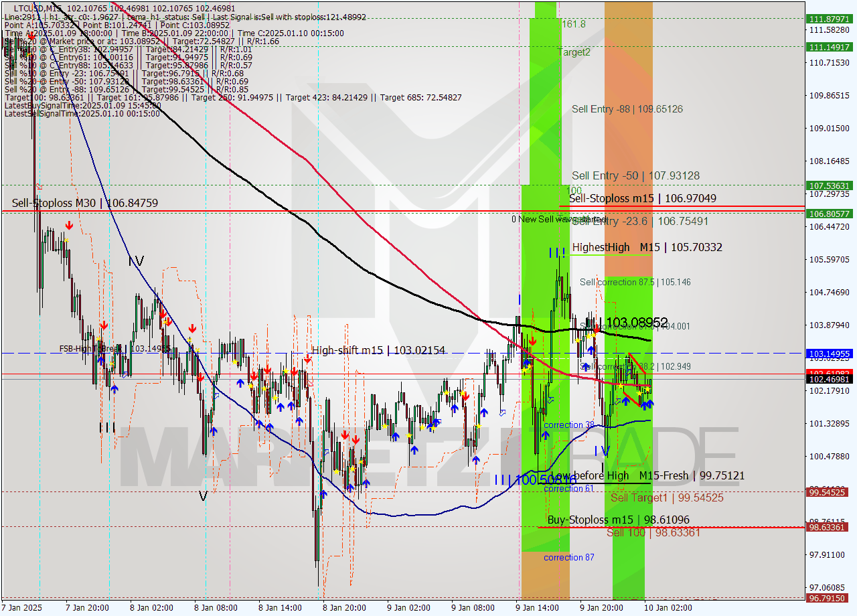Click the 96.79150 red price tag
The image size is (857, 616).
point(830,598)
